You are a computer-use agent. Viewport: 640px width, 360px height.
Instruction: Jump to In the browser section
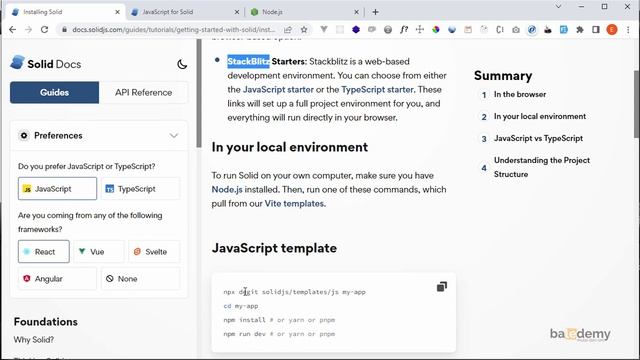tap(520, 94)
